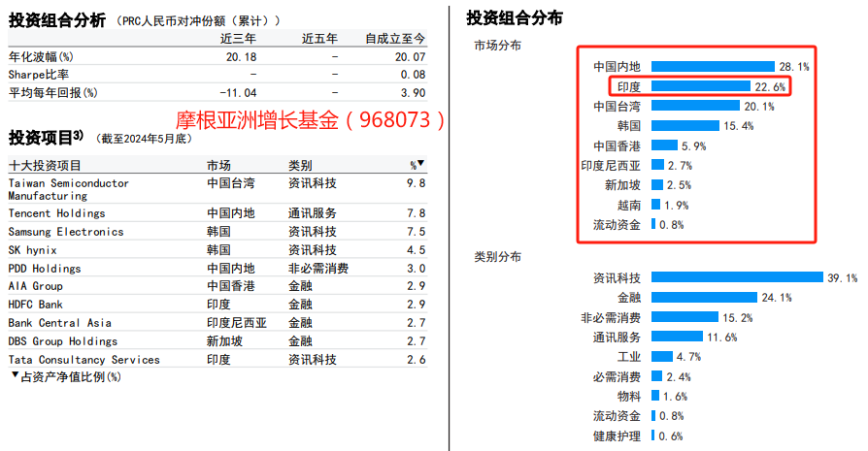The width and height of the screenshot is (868, 451).
Task: Click the 年化波幅(%) row label
Action: pos(41,57)
